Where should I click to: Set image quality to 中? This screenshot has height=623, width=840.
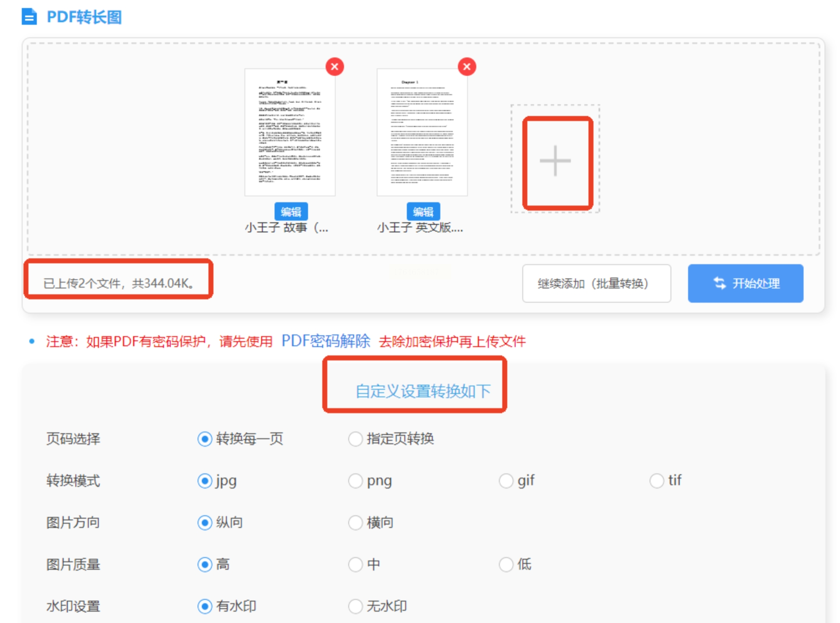(x=355, y=564)
